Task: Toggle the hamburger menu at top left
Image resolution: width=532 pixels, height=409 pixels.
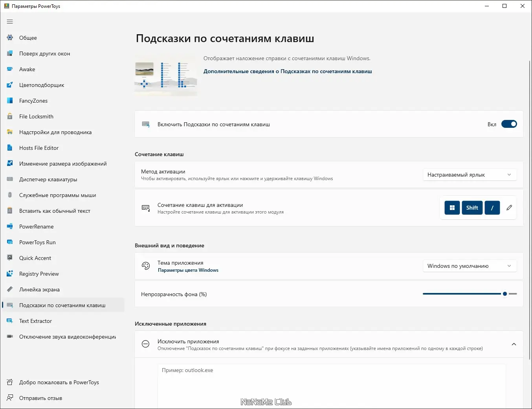Action: pyautogui.click(x=10, y=22)
